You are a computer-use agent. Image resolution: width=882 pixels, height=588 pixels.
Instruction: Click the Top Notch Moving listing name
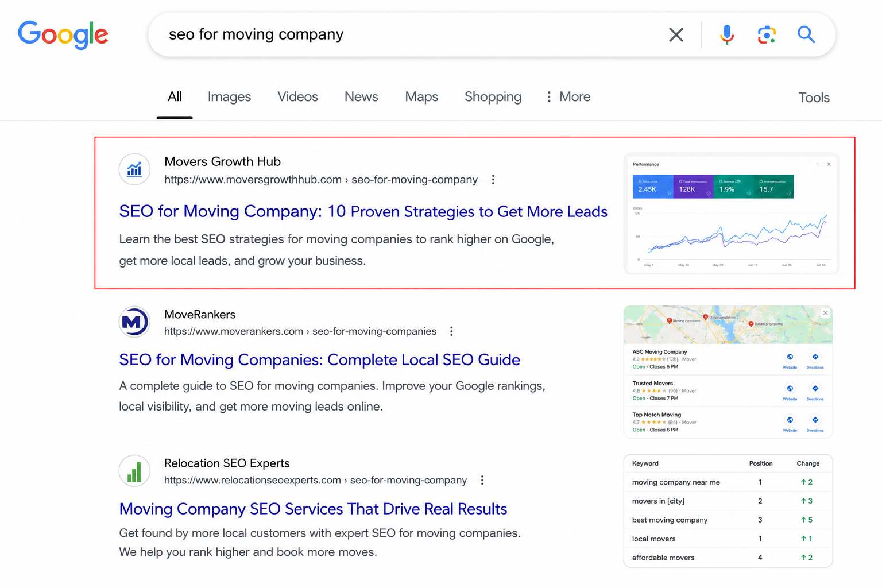coord(656,415)
